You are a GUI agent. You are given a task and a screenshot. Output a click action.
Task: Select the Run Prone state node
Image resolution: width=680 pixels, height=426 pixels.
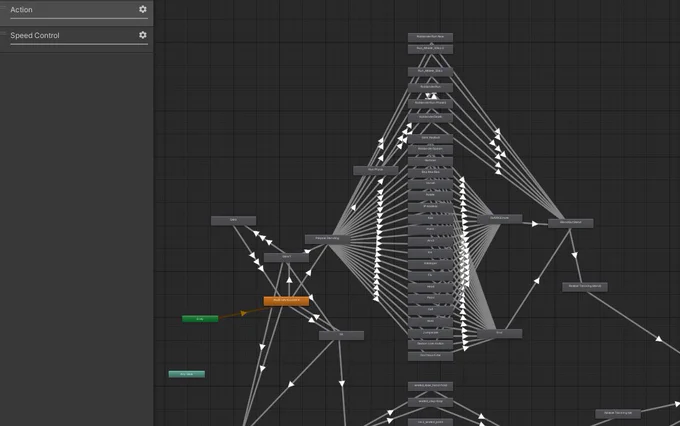[x=376, y=170]
